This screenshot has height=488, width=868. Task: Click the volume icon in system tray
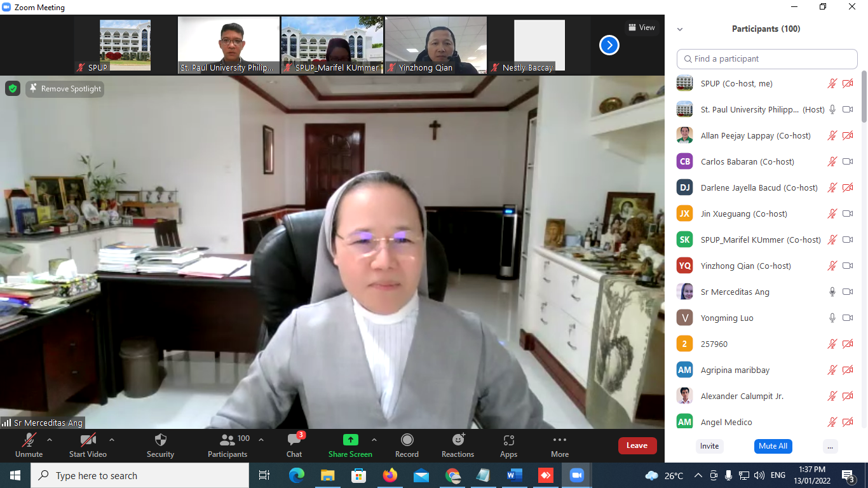[759, 475]
